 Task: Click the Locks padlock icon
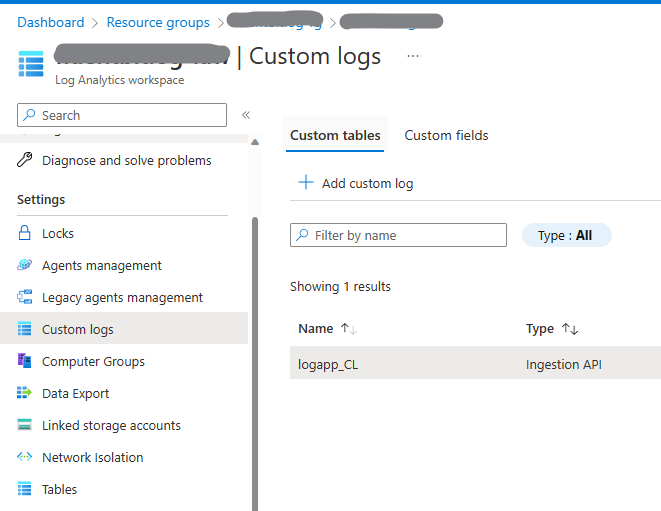[x=25, y=233]
